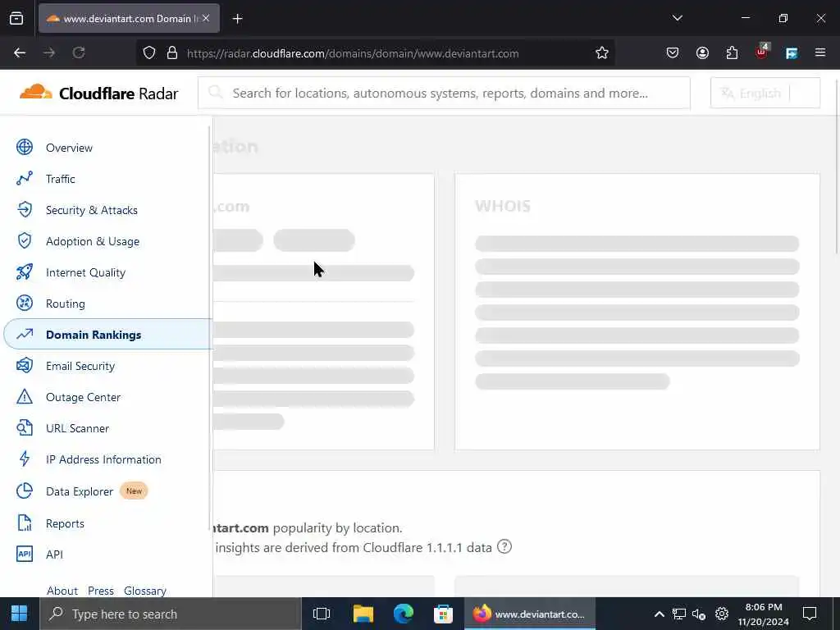840x630 pixels.
Task: Go to Overview in the sidebar
Action: 69,148
